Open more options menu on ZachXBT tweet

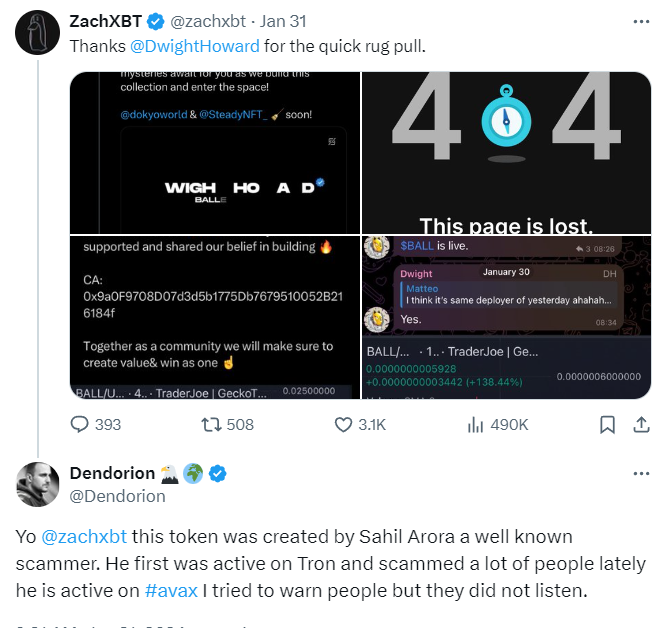click(641, 21)
